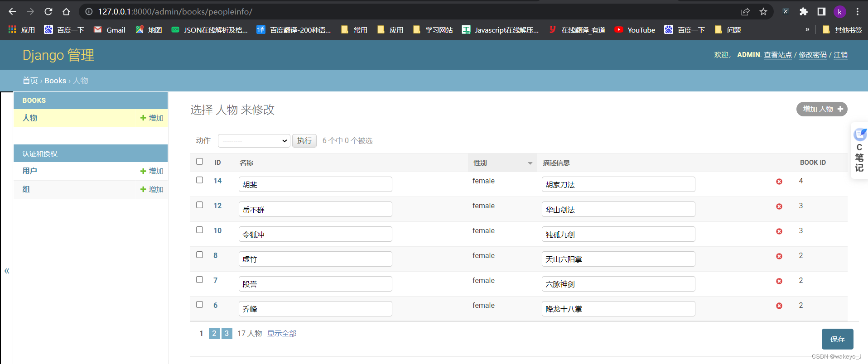
Task: Check the row checkbox for ID 10
Action: click(x=199, y=230)
